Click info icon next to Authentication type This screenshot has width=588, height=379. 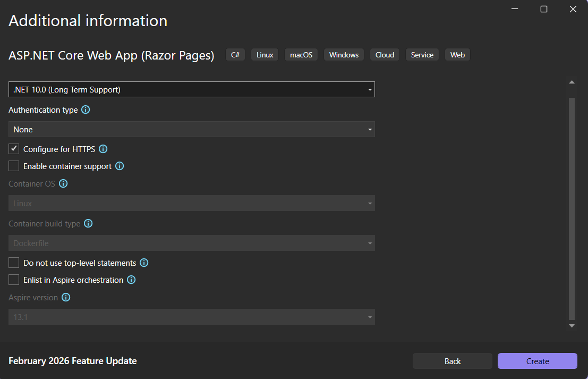tap(85, 110)
